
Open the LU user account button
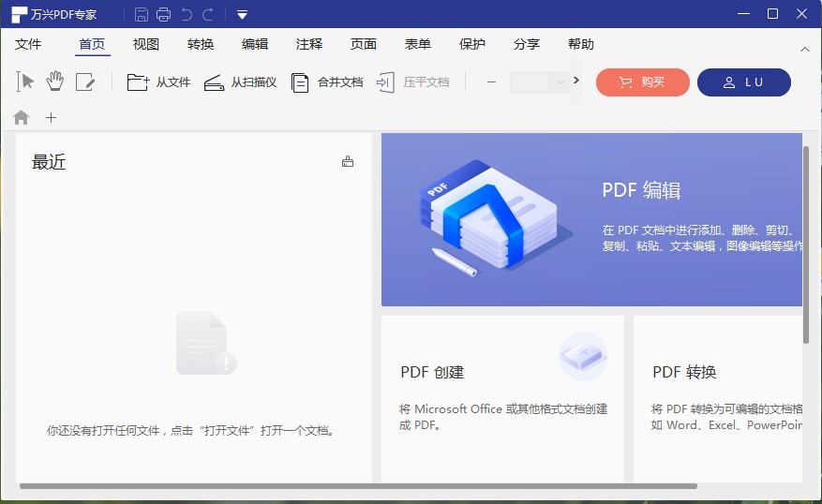(744, 82)
